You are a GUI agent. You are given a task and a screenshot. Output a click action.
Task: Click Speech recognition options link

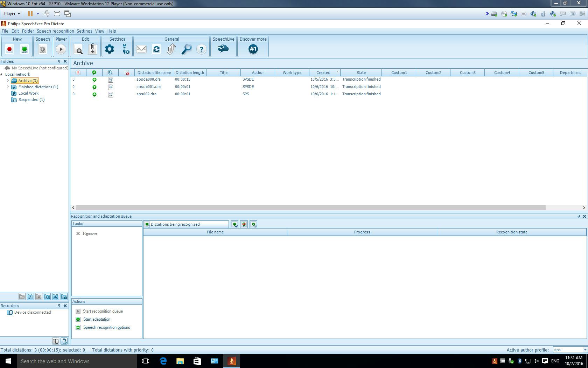tap(107, 327)
